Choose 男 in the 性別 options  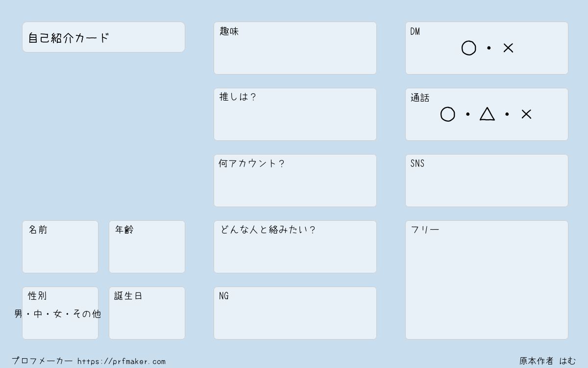[x=19, y=314]
